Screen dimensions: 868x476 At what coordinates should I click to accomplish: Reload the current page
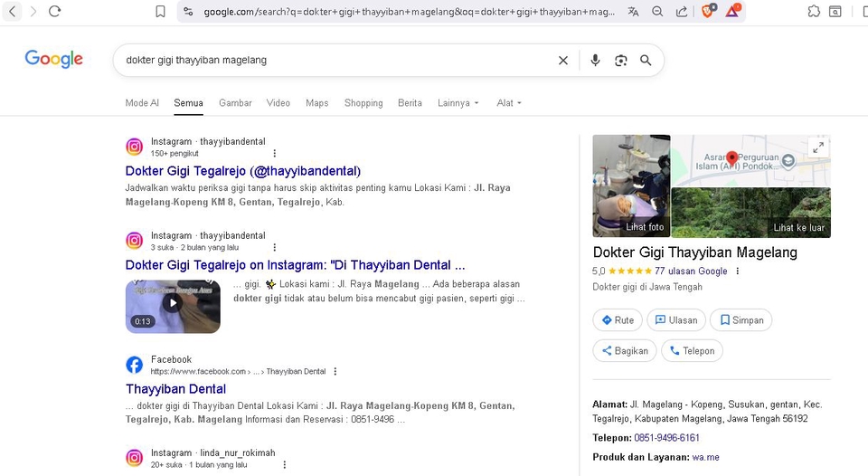pyautogui.click(x=55, y=12)
